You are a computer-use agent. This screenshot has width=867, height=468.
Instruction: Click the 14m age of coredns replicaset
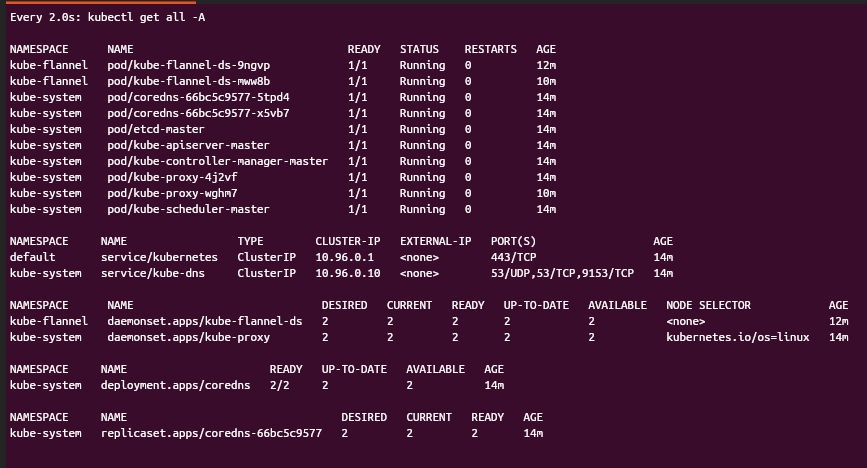[533, 434]
